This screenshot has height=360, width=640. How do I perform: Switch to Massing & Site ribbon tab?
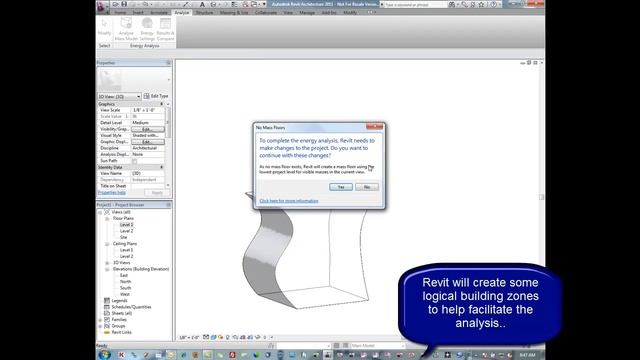click(234, 13)
